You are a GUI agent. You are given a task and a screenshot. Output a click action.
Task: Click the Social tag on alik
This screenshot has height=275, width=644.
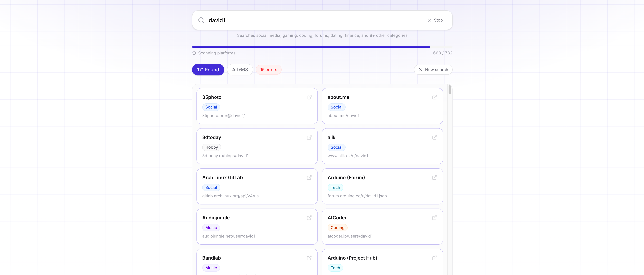click(x=336, y=147)
